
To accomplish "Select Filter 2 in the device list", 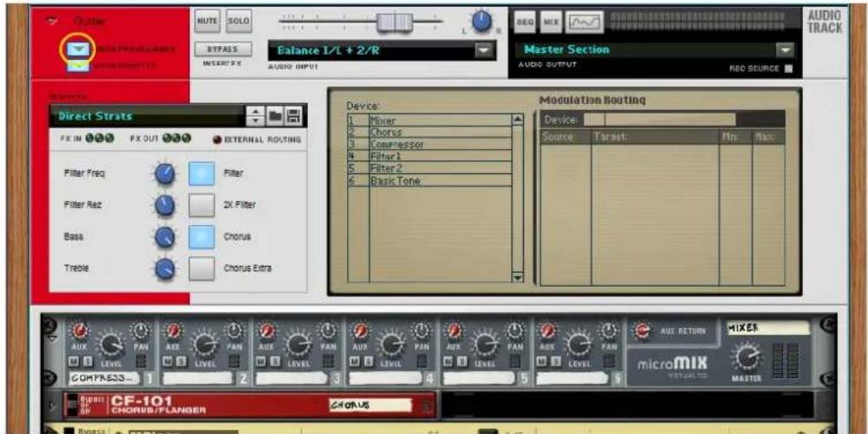I will point(429,168).
